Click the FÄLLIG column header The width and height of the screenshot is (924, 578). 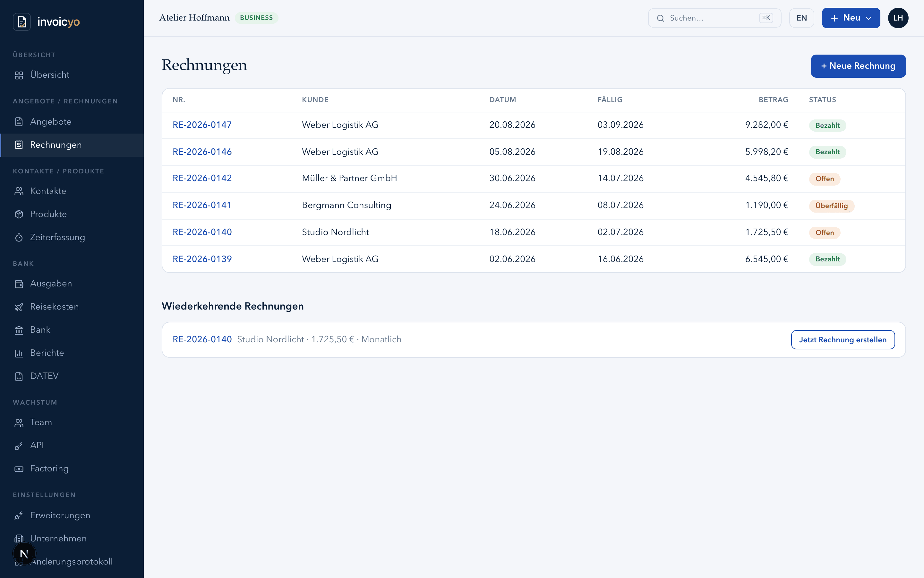tap(610, 100)
